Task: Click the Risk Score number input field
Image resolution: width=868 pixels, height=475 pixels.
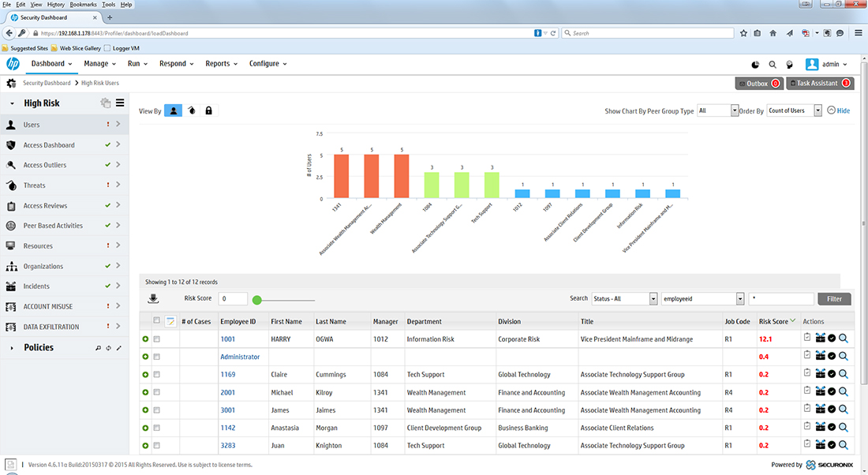Action: 234,299
